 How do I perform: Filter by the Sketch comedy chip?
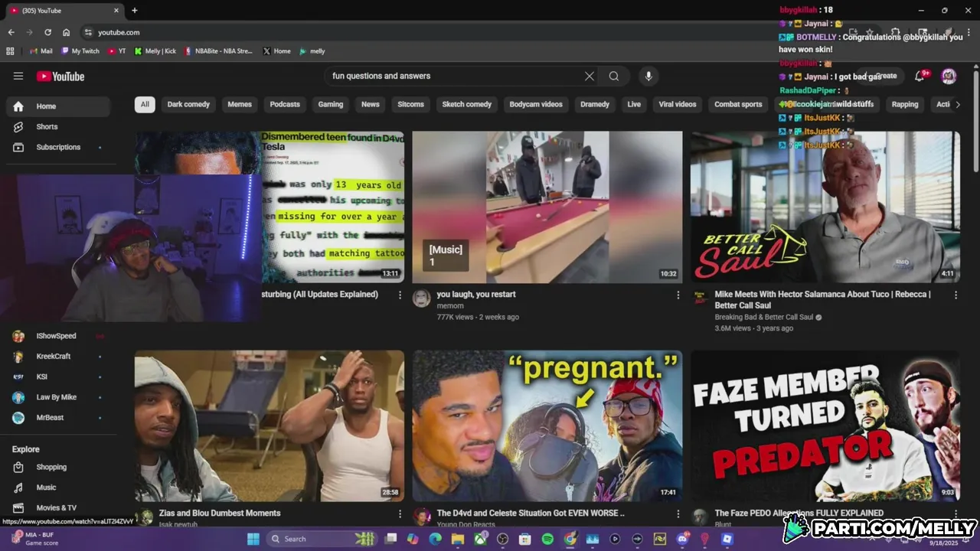[x=466, y=104]
